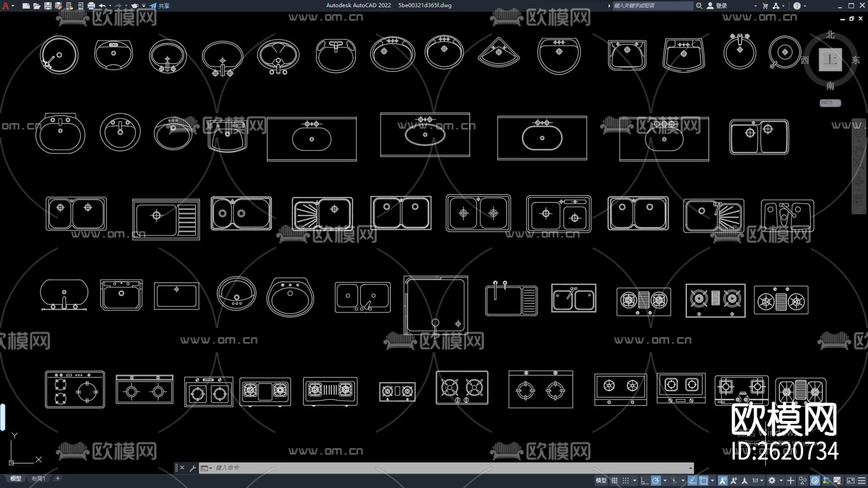Undo the last action
The image size is (868, 488).
[x=102, y=6]
